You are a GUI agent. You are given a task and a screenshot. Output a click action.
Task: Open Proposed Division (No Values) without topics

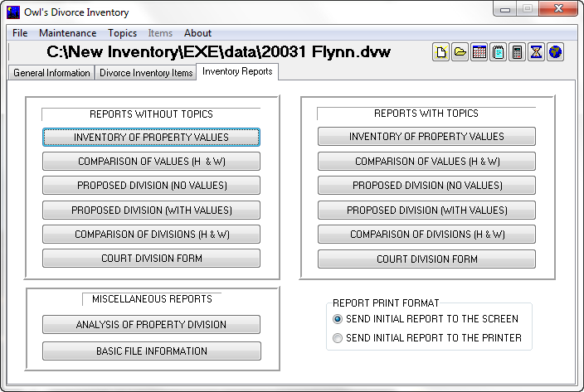[x=151, y=185]
